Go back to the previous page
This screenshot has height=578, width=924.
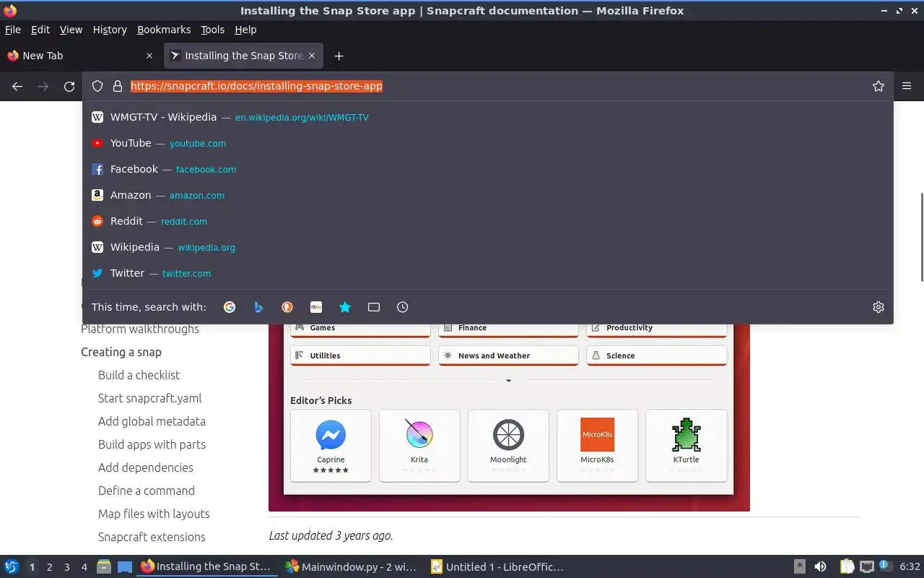pos(17,86)
